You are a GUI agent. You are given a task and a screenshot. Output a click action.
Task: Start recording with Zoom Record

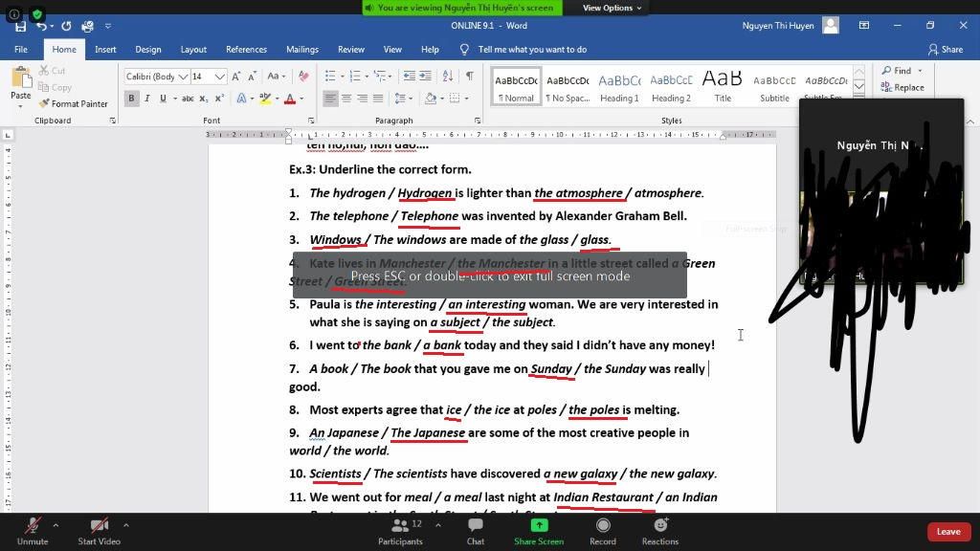point(603,532)
